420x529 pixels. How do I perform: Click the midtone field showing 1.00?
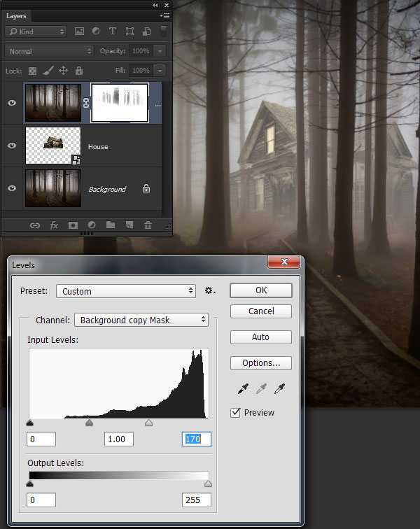tap(119, 439)
